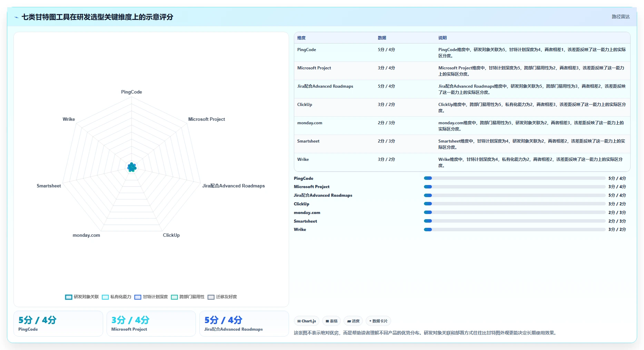Screen dimensions: 644x350
Task: Click Jira配合Advanced Roadmaps radar axis label
Action: pos(234,186)
